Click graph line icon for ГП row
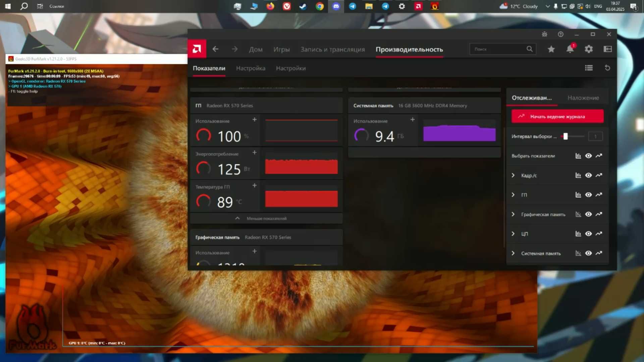This screenshot has width=644, height=362. click(x=599, y=195)
